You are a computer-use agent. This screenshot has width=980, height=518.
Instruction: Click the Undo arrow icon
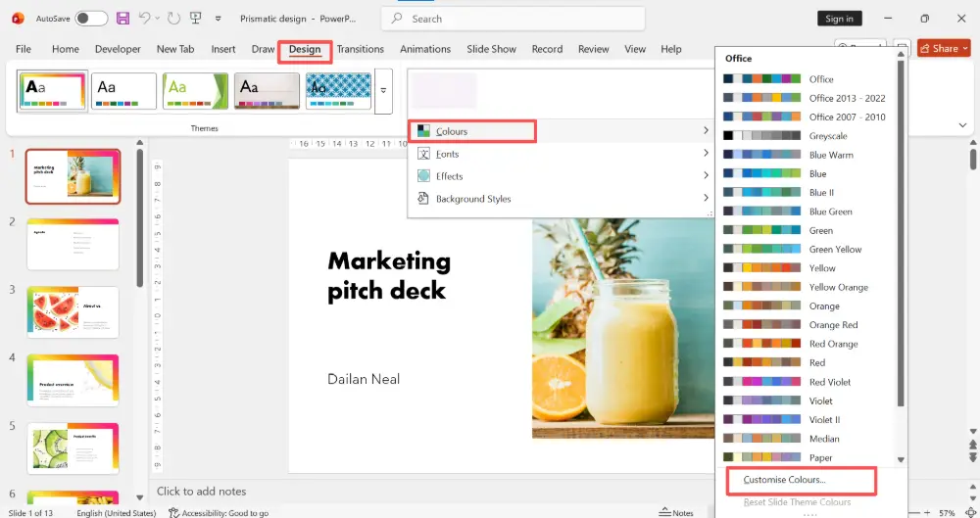(x=144, y=19)
